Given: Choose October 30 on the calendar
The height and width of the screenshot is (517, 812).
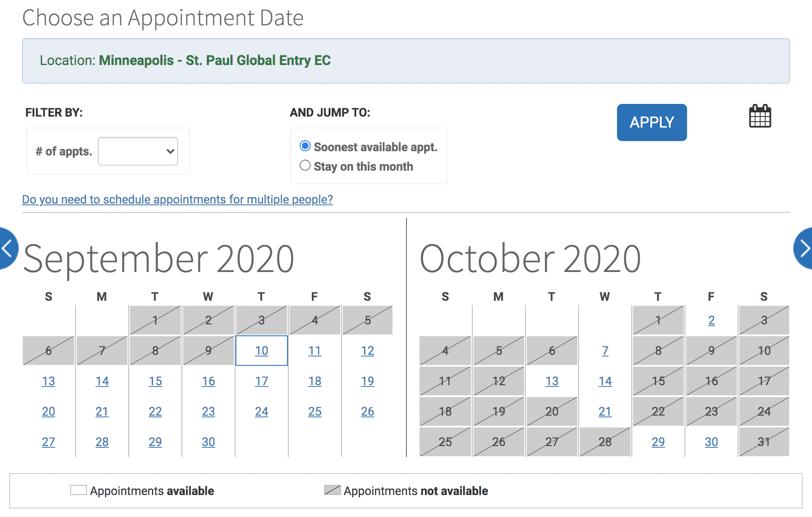Looking at the screenshot, I should tap(711, 441).
